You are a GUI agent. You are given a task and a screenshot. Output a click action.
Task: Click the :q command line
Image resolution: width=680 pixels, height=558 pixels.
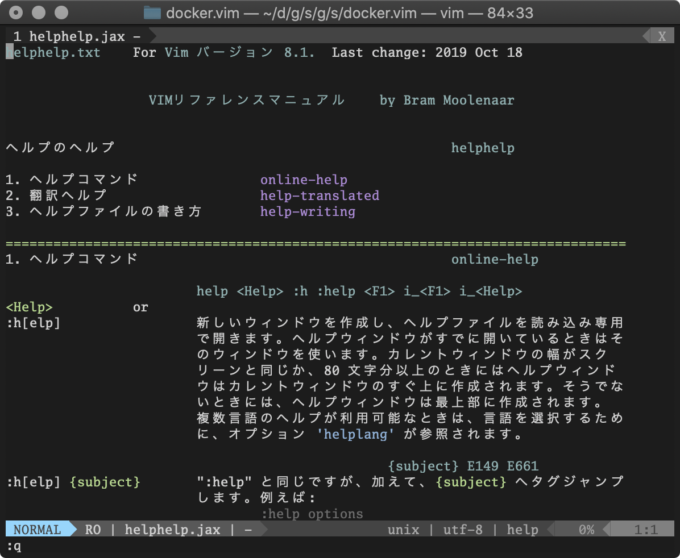pos(14,546)
